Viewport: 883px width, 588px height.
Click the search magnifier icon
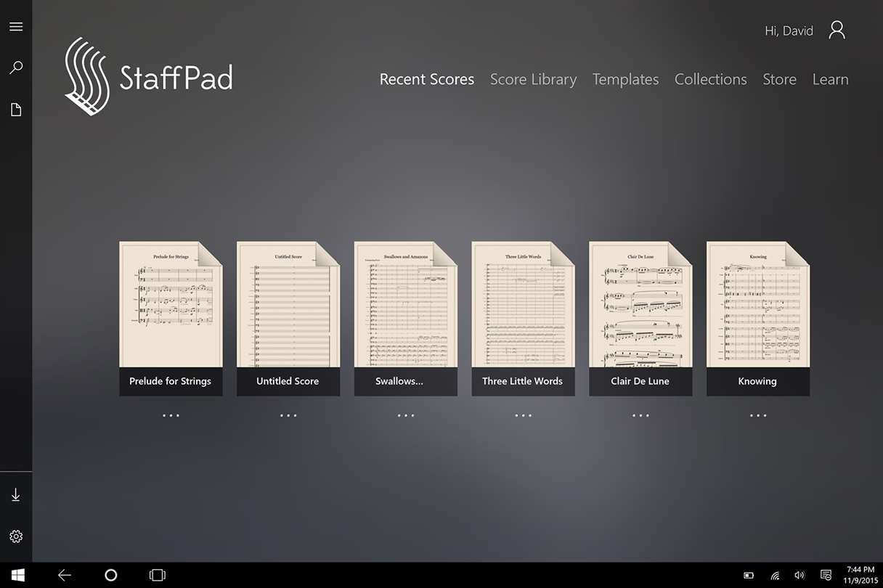pyautogui.click(x=16, y=68)
